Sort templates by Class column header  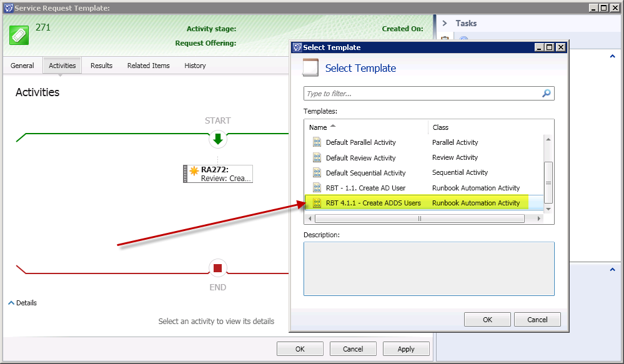[440, 127]
